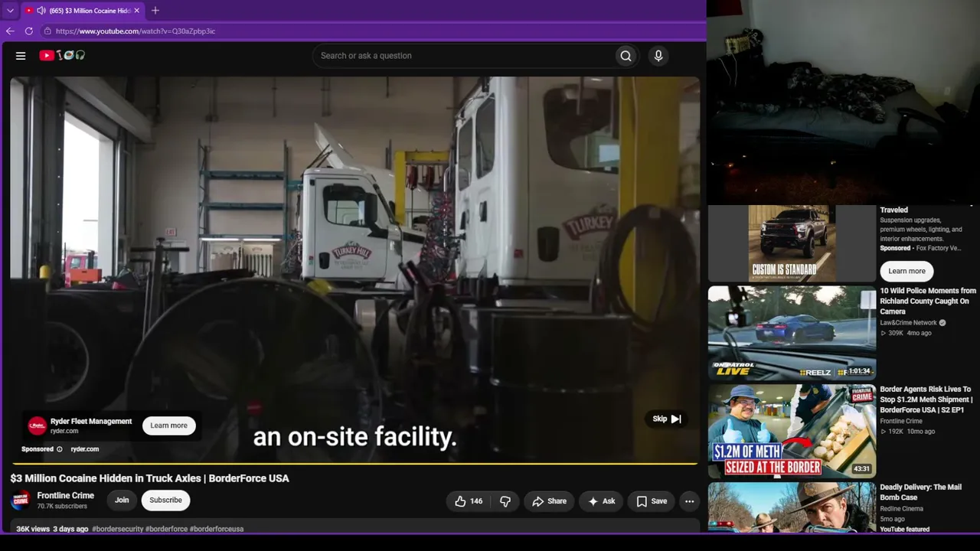This screenshot has width=980, height=551.
Task: Start voice search with the microphone
Action: coord(658,55)
